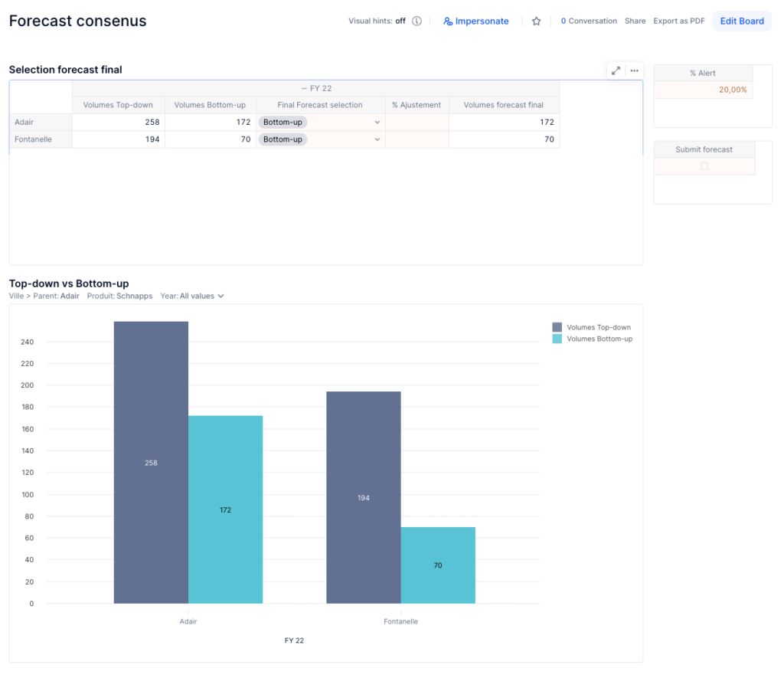Viewport: 784px width, 678px height.
Task: Click the Edit Board button
Action: pyautogui.click(x=741, y=21)
